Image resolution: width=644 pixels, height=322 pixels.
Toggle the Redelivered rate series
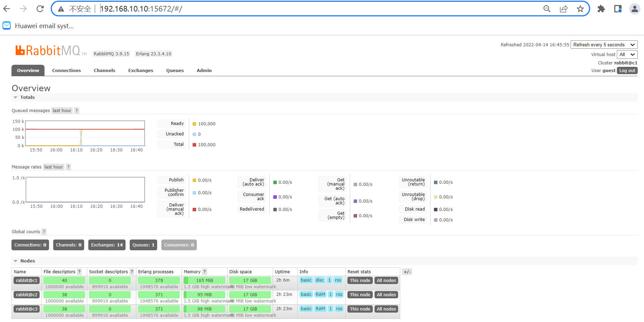click(x=252, y=209)
